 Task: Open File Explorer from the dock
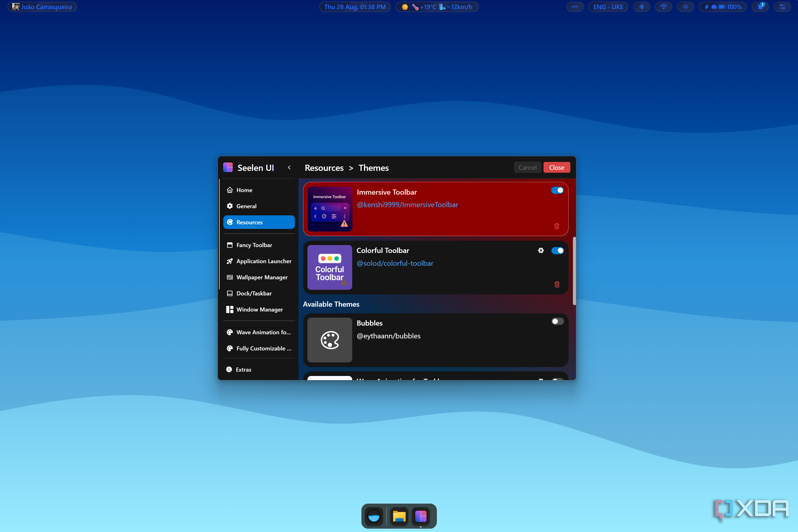pyautogui.click(x=399, y=516)
